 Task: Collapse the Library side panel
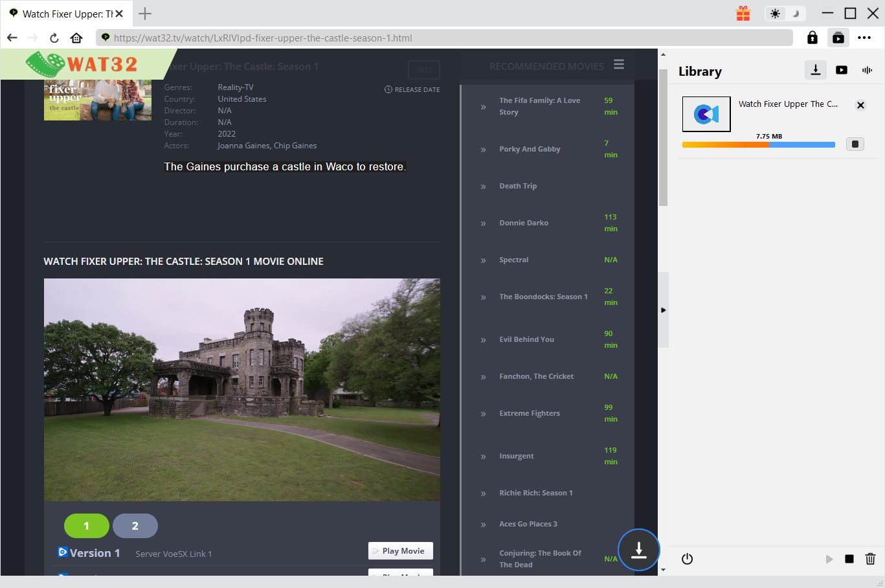click(663, 310)
